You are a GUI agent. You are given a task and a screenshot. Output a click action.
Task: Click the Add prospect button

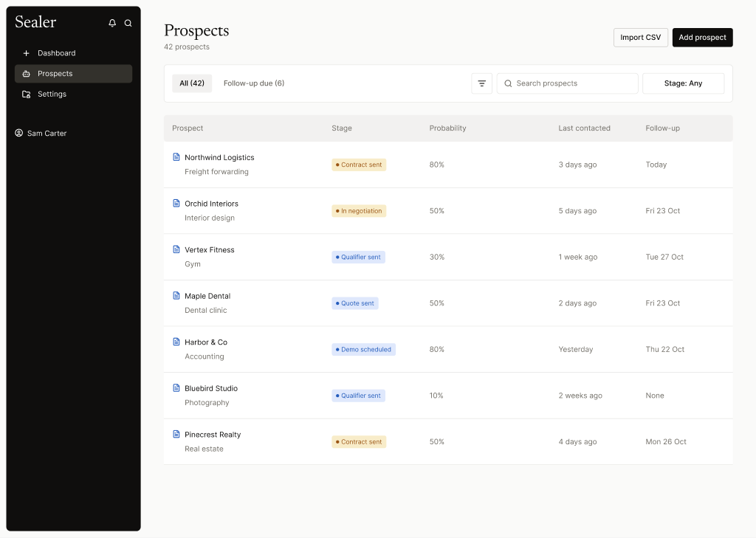703,38
